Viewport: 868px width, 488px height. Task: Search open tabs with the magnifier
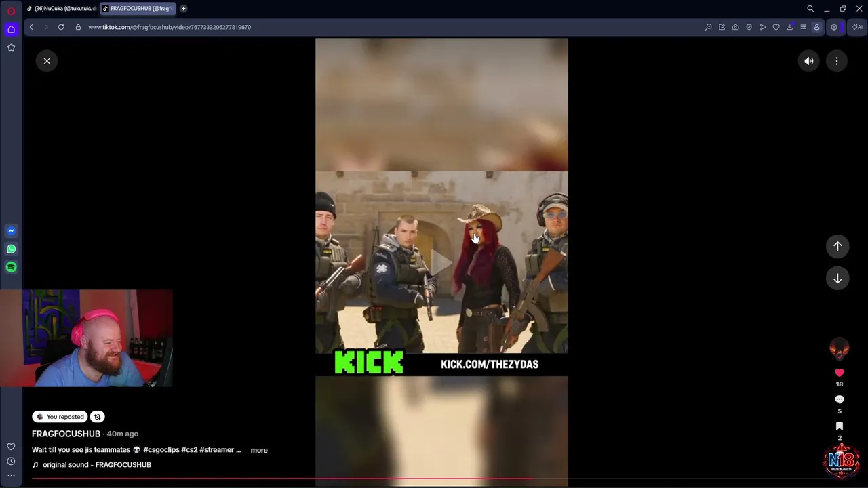(x=810, y=9)
